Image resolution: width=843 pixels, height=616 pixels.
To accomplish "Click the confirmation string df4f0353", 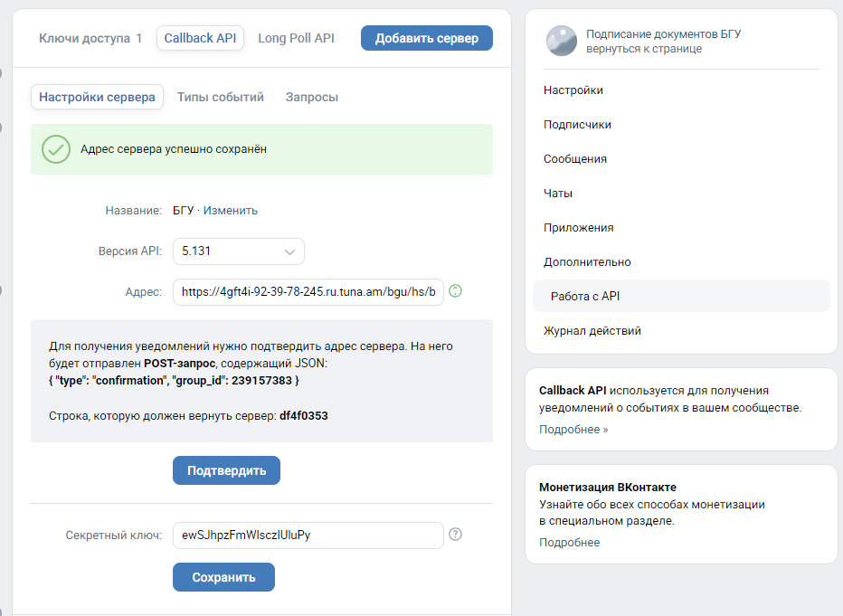I will (304, 415).
